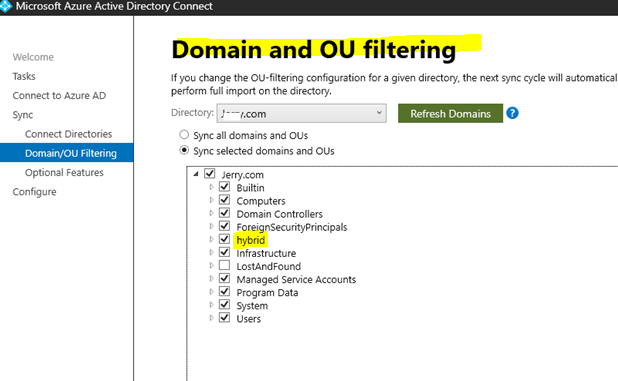Screen dimensions: 618x381
Task: Select the Managed Service Accounts tree label
Action: tap(296, 279)
